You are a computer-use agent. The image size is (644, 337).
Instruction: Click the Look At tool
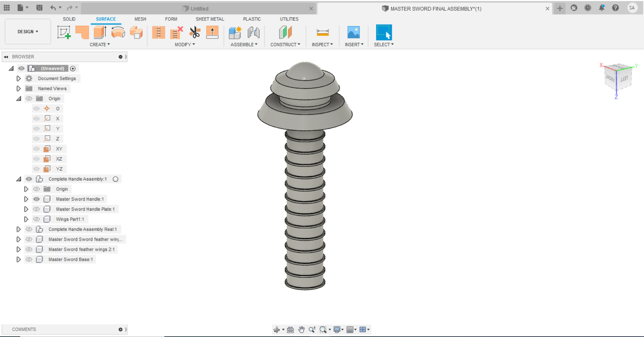coord(290,330)
